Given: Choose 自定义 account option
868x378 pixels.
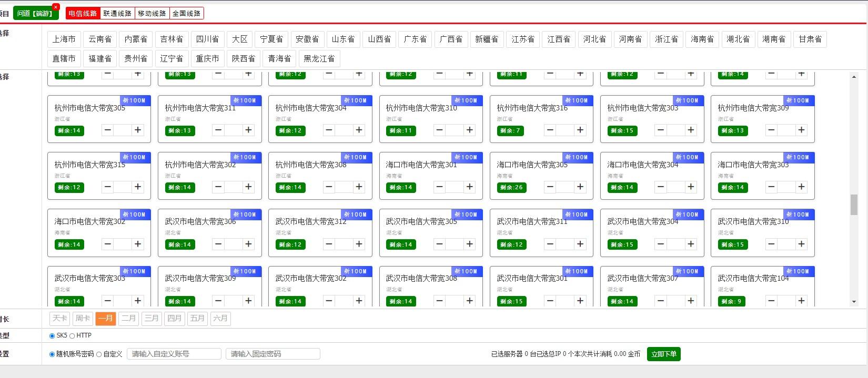Looking at the screenshot, I should 99,354.
